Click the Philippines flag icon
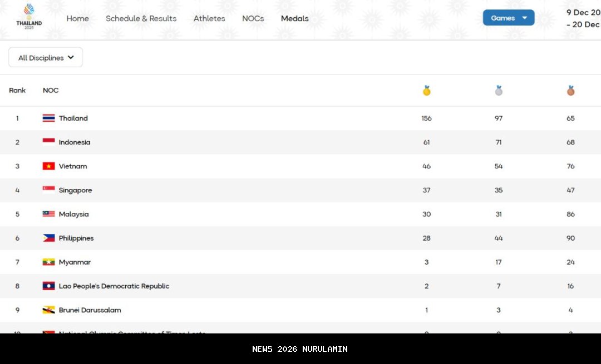 pyautogui.click(x=49, y=238)
